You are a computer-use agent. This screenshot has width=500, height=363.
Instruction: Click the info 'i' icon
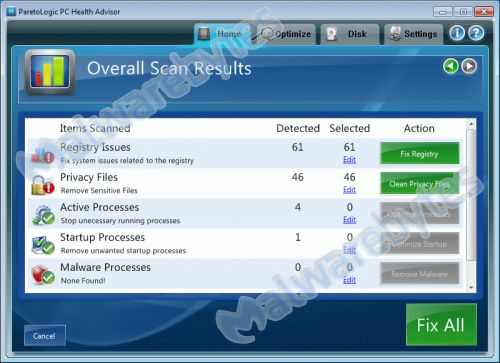pyautogui.click(x=457, y=33)
